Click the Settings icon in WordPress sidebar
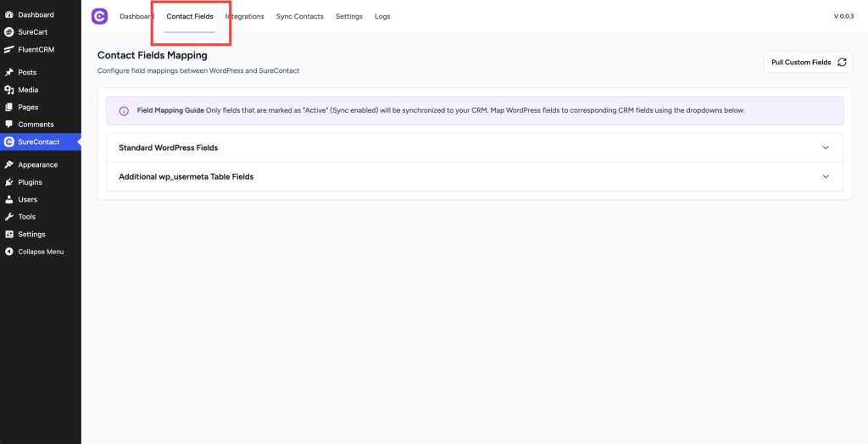 tap(8, 234)
